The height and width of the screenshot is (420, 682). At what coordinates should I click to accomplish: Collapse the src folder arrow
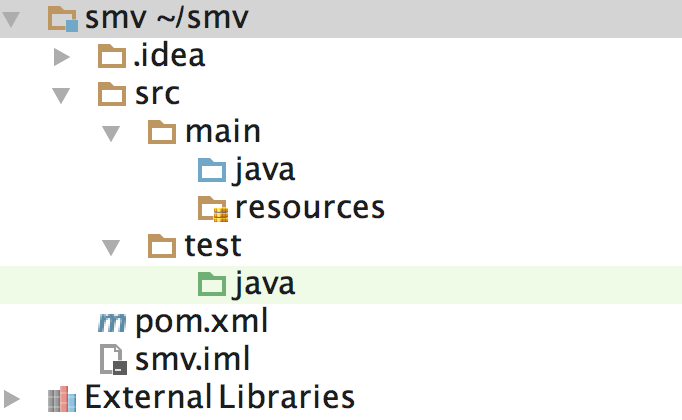point(61,95)
